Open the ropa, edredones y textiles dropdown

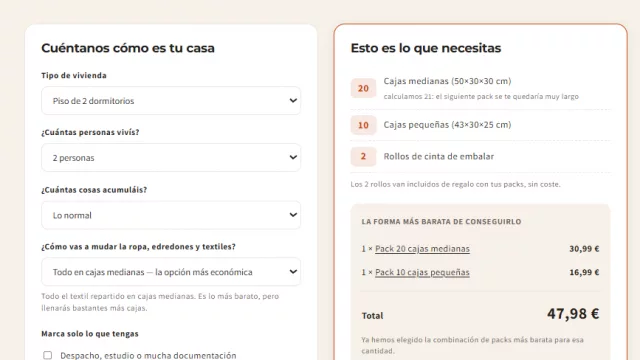(x=171, y=272)
